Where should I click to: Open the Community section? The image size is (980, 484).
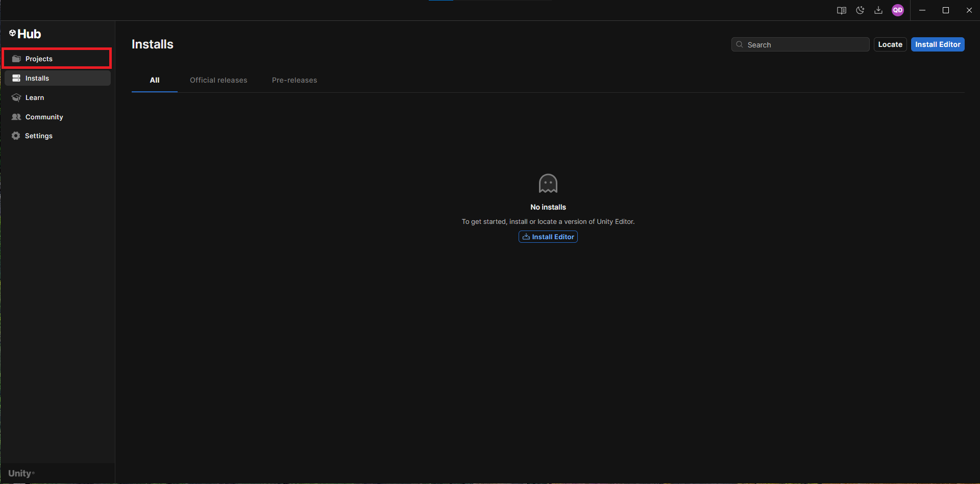click(43, 117)
